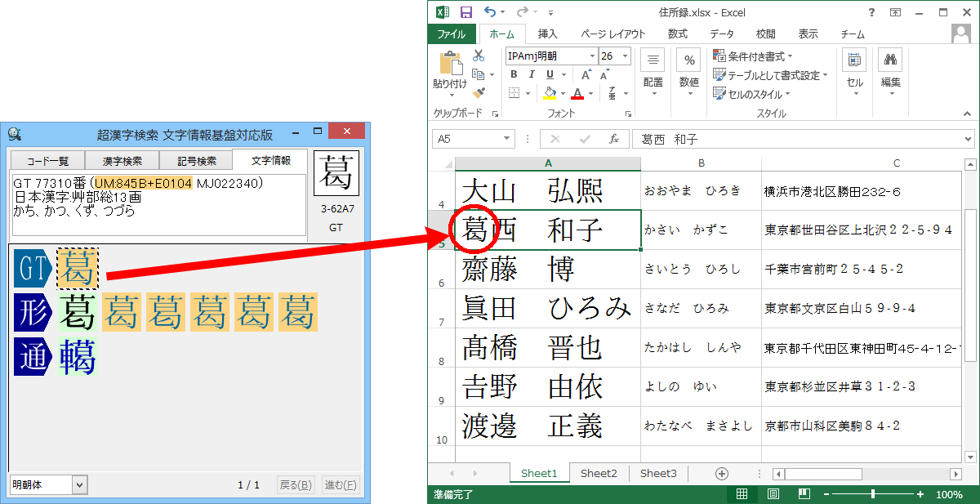Click the insert function fx icon
The image size is (980, 504).
(613, 139)
